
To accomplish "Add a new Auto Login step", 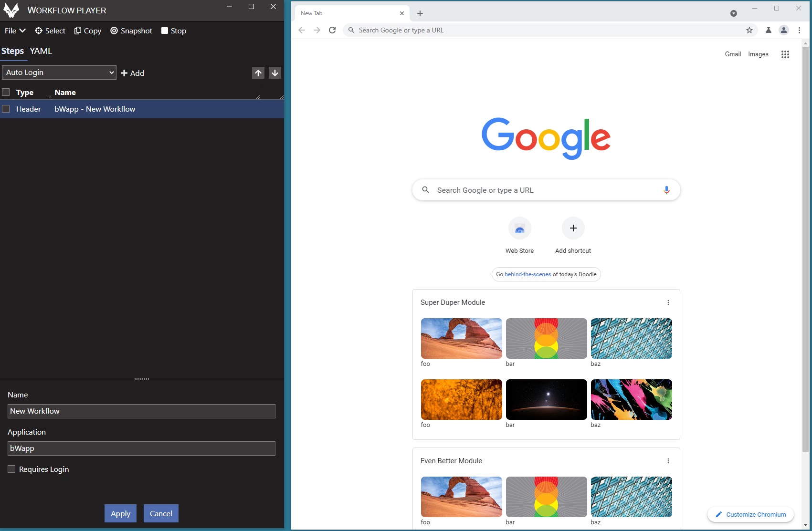I will click(132, 73).
